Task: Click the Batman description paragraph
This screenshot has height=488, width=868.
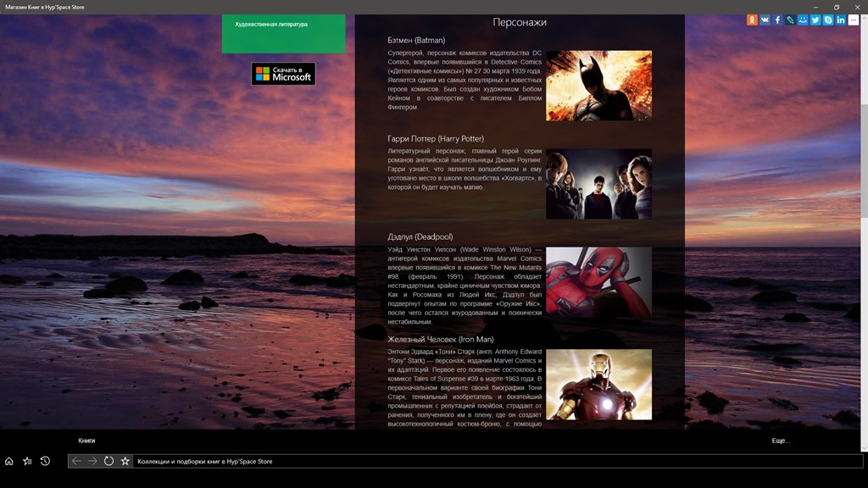Action: (465, 80)
